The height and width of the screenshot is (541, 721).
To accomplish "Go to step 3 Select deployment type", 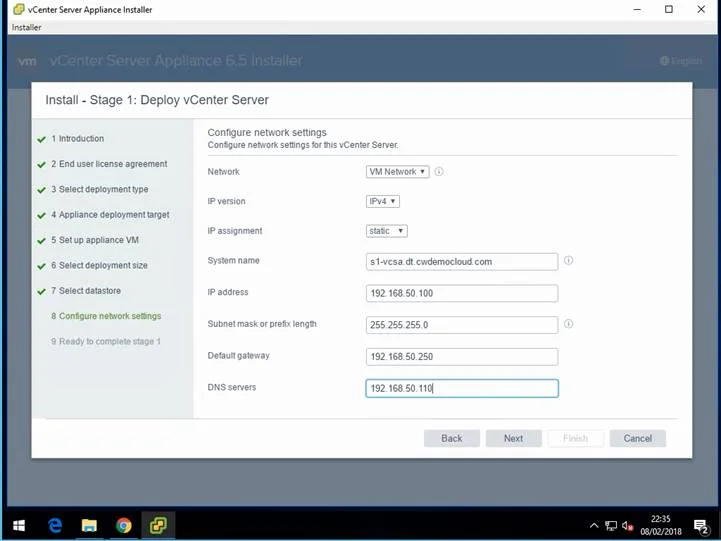I will [x=99, y=189].
